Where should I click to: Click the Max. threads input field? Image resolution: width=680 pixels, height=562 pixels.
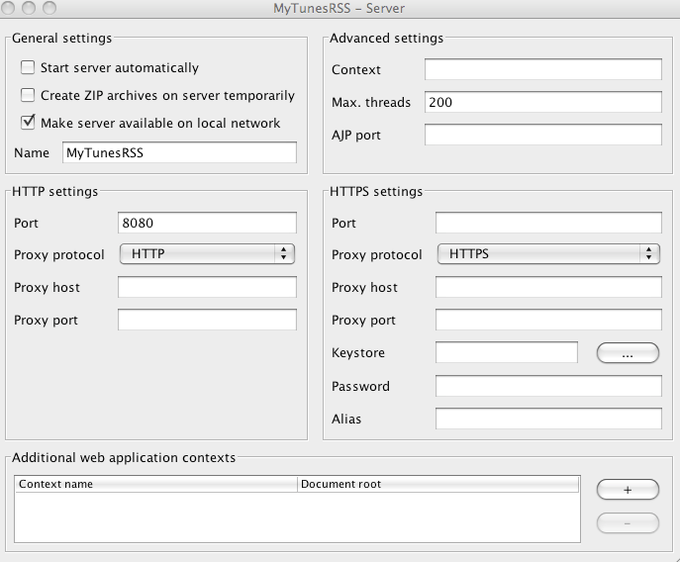543,102
